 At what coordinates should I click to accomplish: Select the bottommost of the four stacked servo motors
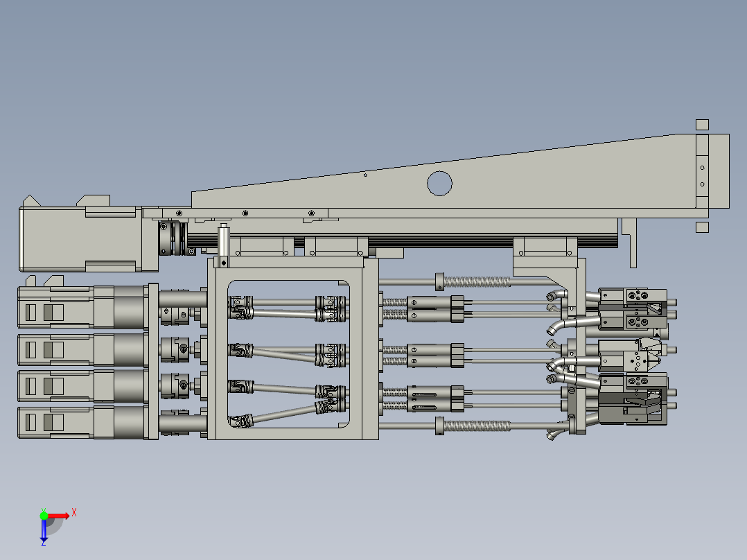coord(83,422)
